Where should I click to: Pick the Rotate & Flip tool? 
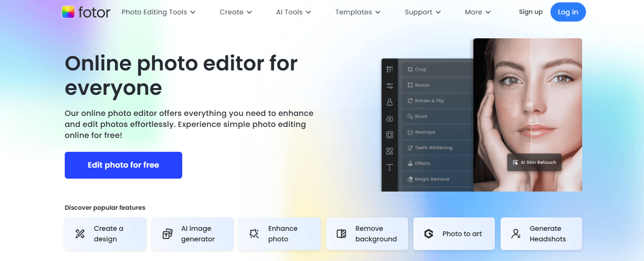click(437, 101)
